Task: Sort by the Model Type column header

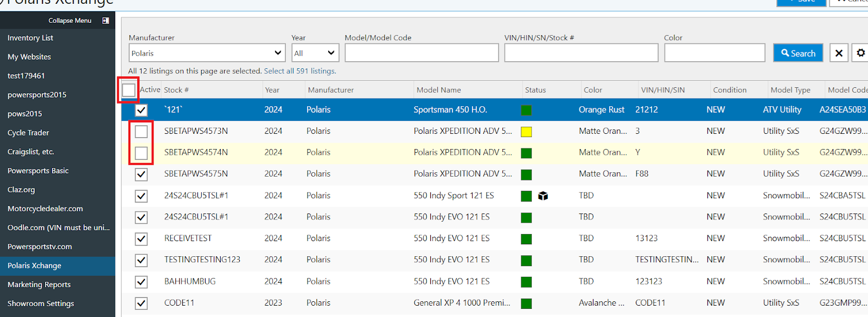Action: pyautogui.click(x=790, y=90)
